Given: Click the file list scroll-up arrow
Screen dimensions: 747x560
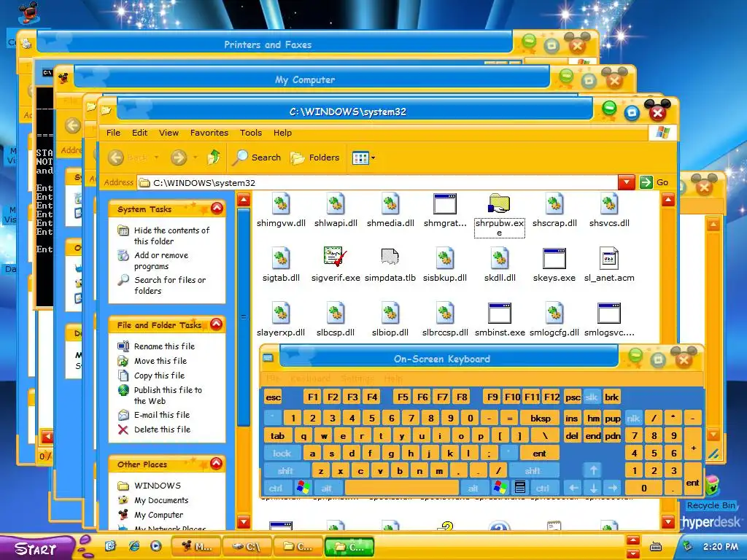Looking at the screenshot, I should [x=668, y=200].
